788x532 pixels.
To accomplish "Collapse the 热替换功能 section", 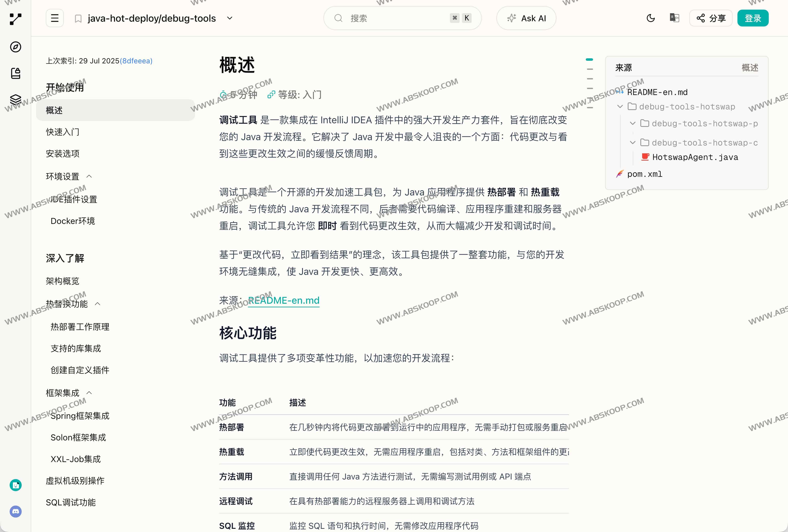I will pyautogui.click(x=98, y=304).
